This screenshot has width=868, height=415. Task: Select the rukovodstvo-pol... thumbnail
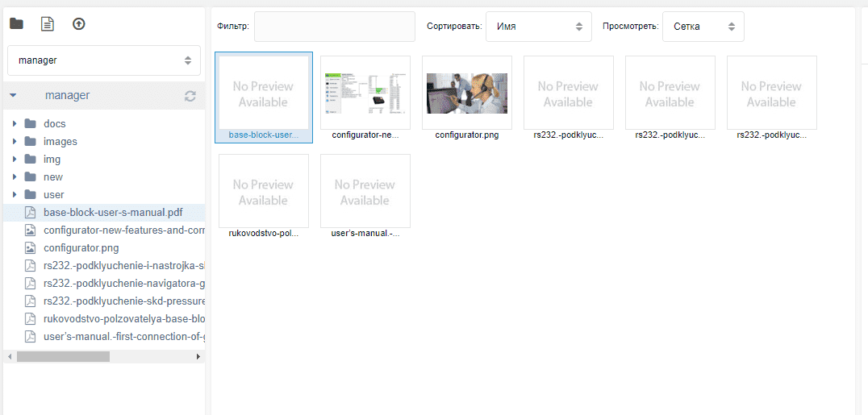pyautogui.click(x=264, y=191)
